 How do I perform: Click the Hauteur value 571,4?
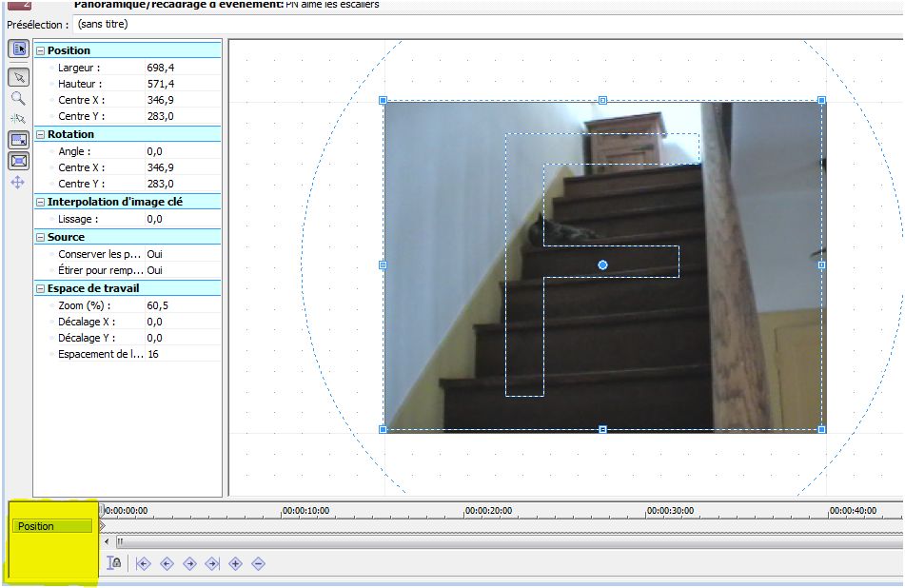pyautogui.click(x=161, y=84)
